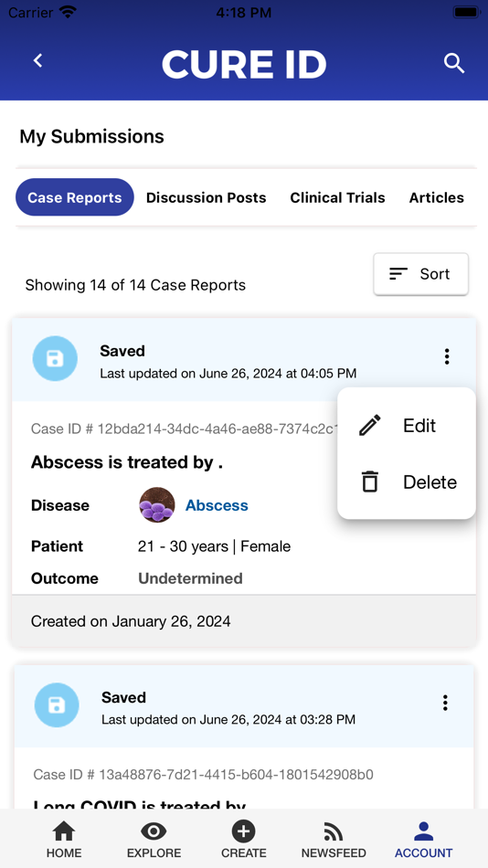The height and width of the screenshot is (868, 488).
Task: Tap the 'Undetermined' outcome value
Action: click(x=191, y=578)
